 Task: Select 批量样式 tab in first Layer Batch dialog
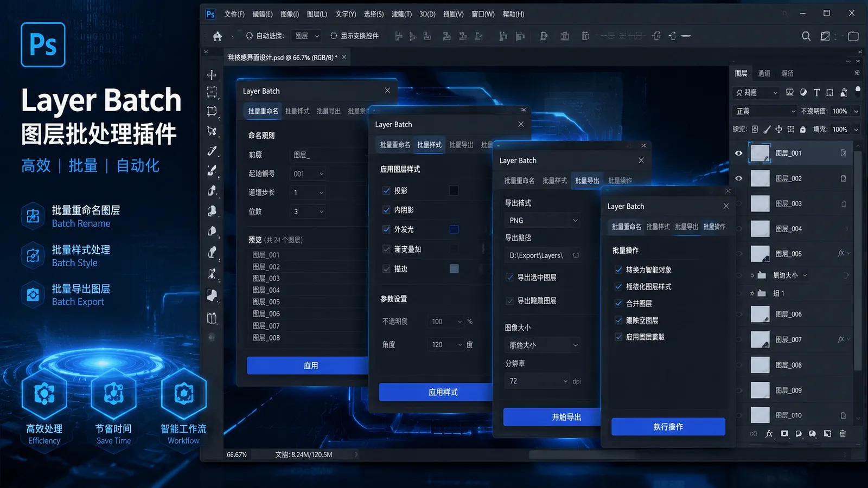(x=297, y=111)
